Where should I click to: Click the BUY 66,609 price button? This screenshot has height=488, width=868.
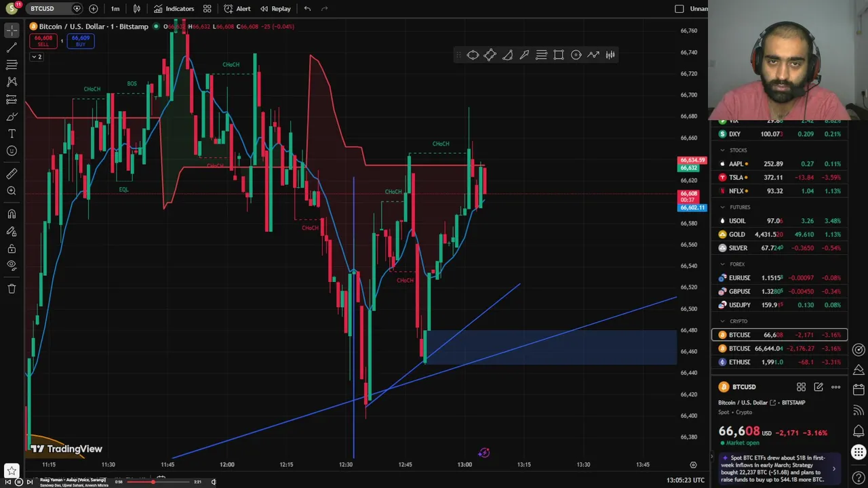tap(81, 41)
